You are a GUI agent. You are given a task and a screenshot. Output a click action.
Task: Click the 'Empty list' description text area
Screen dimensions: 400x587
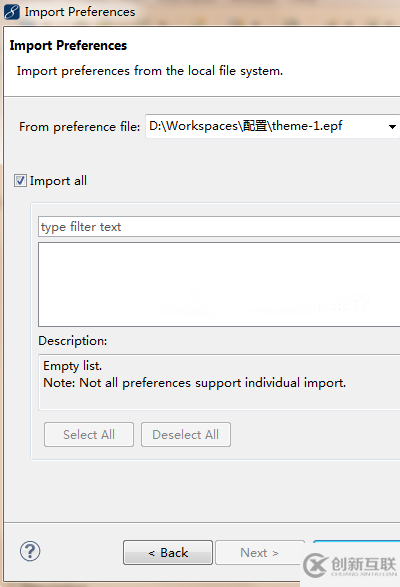(x=219, y=382)
